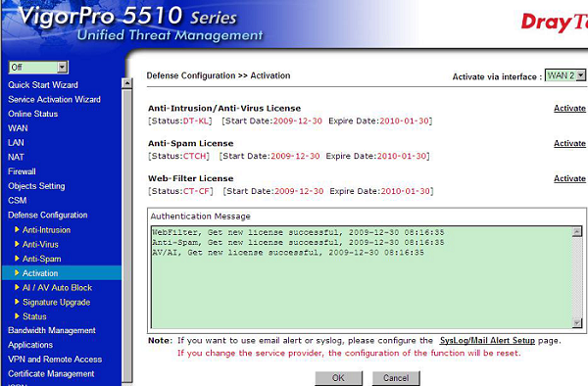Open Service Activation Wizard
Screen dimensions: 588x386
click(x=54, y=99)
